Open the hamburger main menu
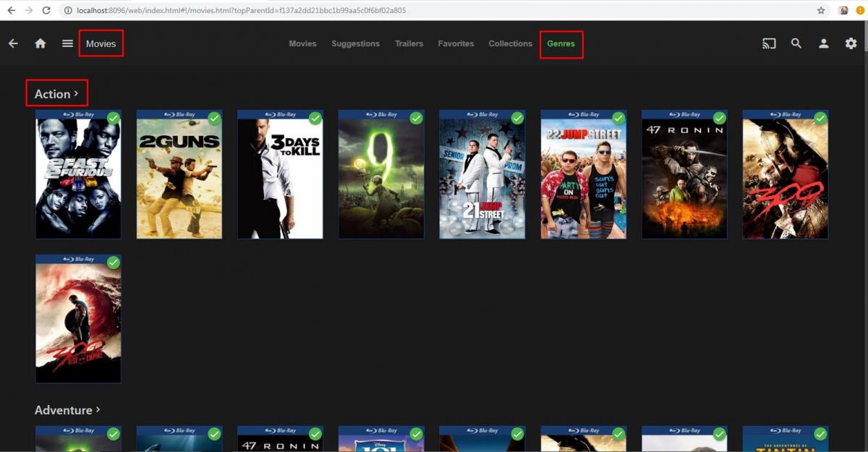The width and height of the screenshot is (868, 452). 67,43
